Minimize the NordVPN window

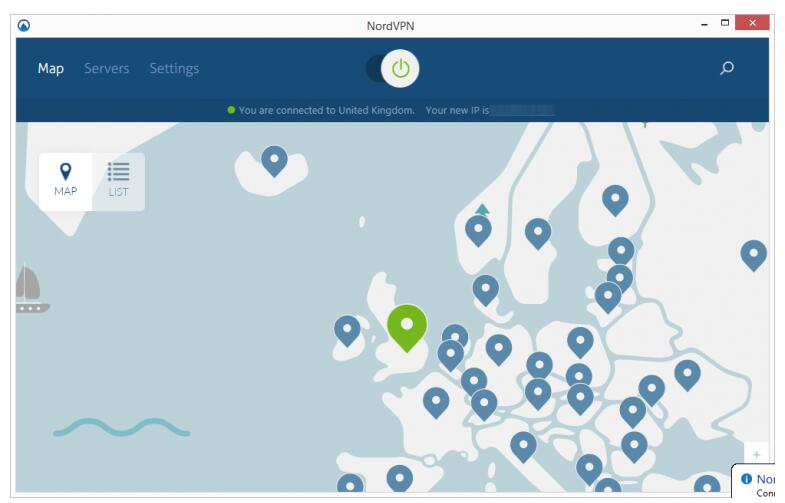(x=704, y=24)
